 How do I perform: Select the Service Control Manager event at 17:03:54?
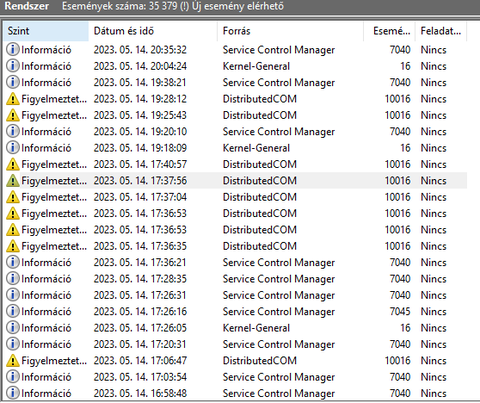pyautogui.click(x=235, y=377)
